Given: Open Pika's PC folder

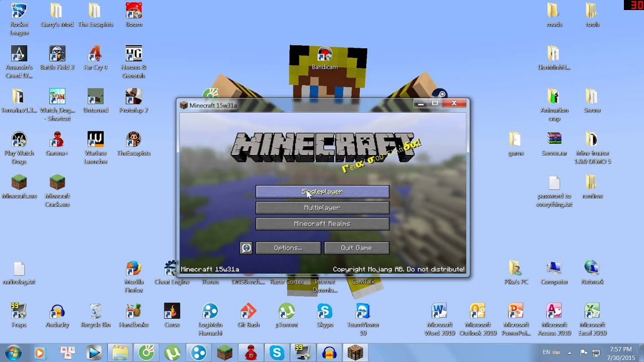Looking at the screenshot, I should [516, 273].
